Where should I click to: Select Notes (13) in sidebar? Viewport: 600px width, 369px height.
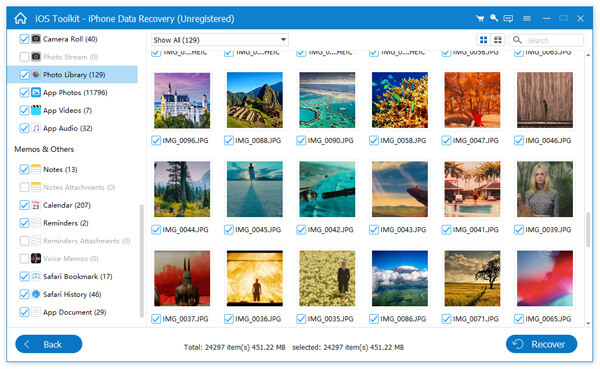pyautogui.click(x=60, y=170)
